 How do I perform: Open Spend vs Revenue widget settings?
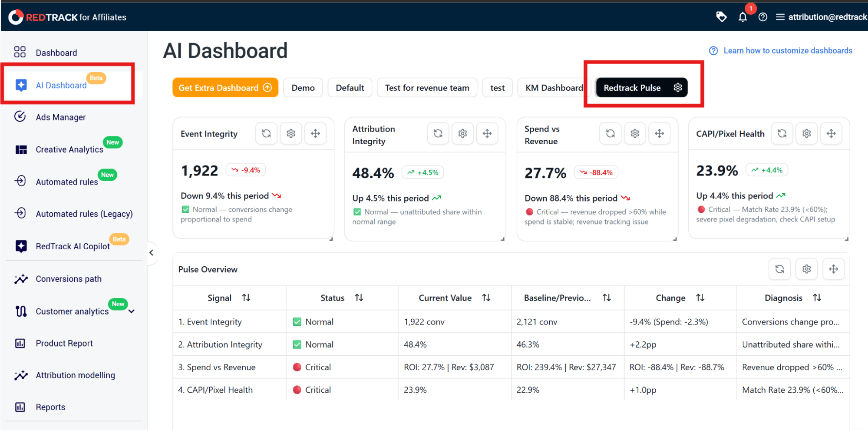coord(635,133)
